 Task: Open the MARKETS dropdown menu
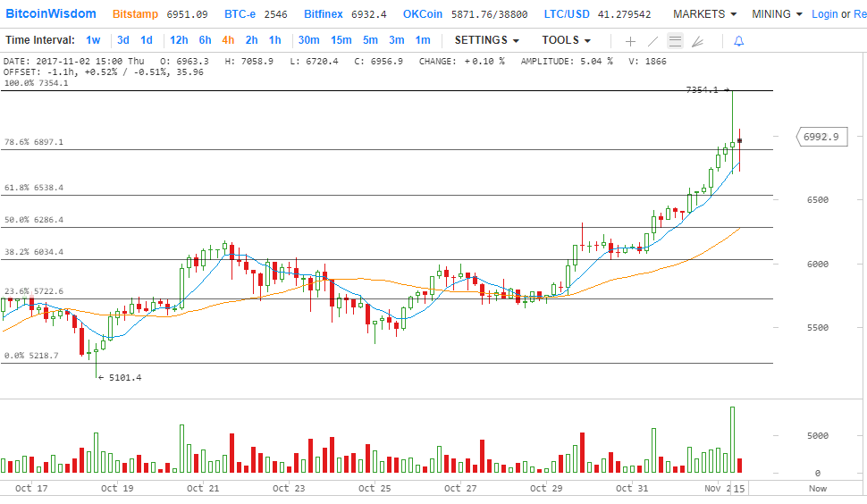point(704,14)
